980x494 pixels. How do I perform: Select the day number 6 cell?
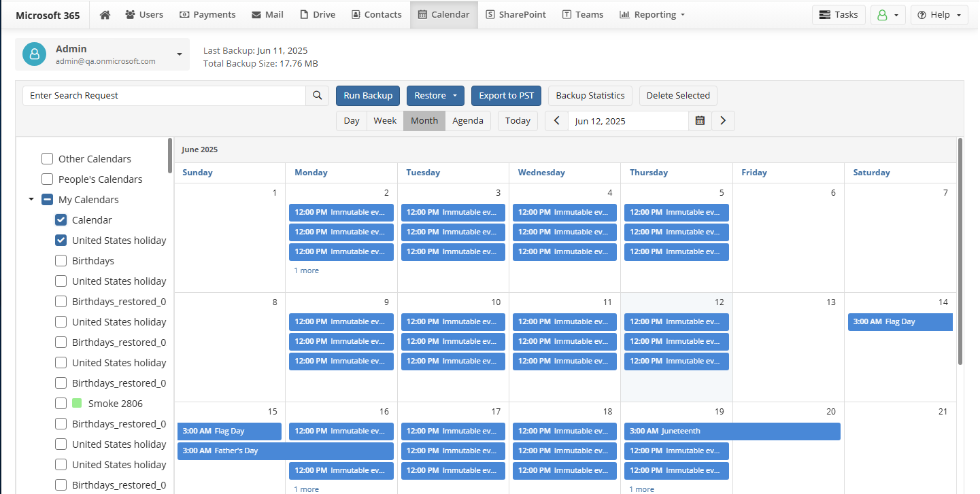tap(788, 238)
